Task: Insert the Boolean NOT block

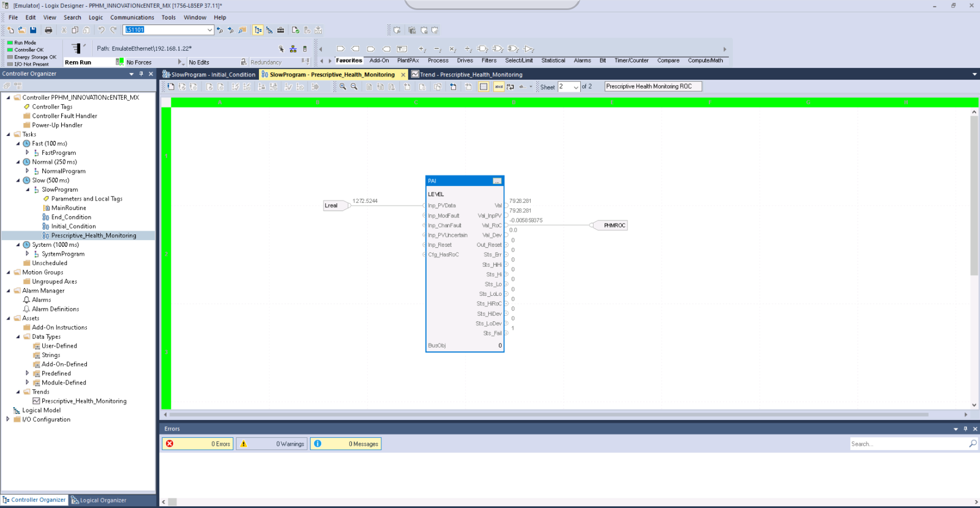Action: 529,49
